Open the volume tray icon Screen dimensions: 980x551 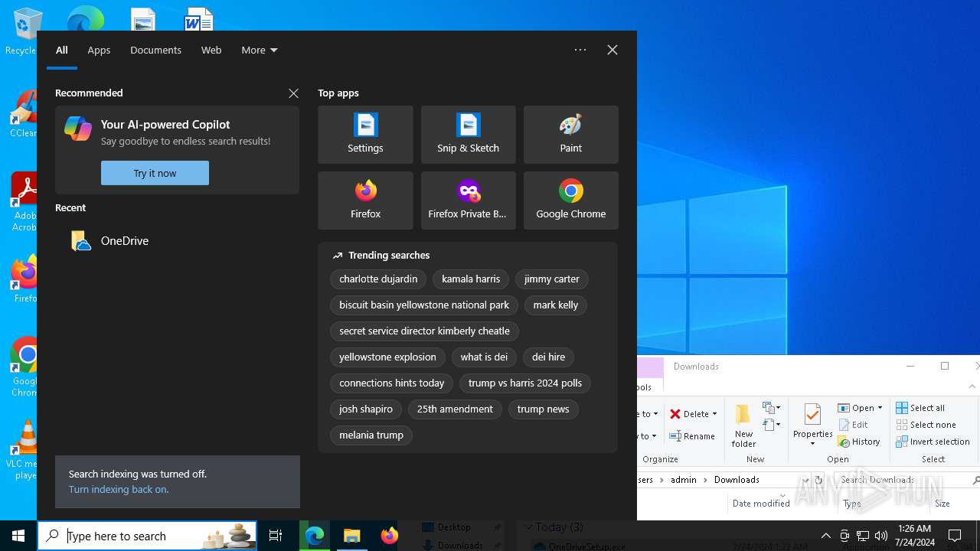point(881,536)
